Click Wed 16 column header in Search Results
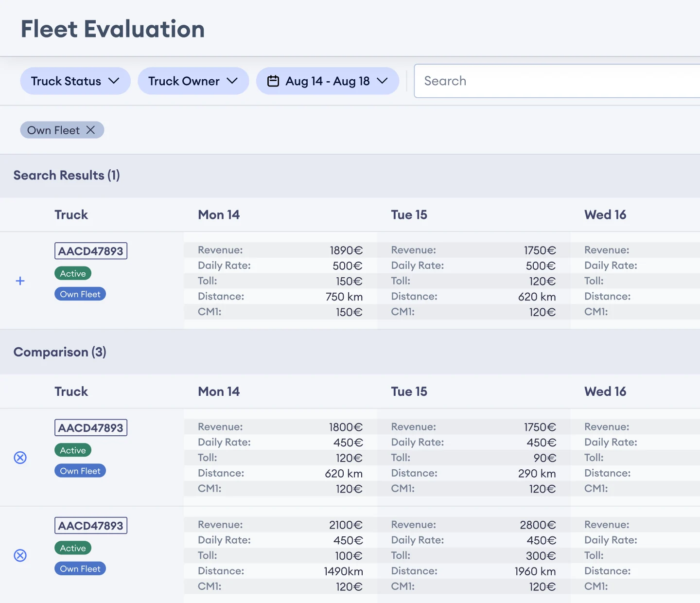700x603 pixels. pos(605,214)
